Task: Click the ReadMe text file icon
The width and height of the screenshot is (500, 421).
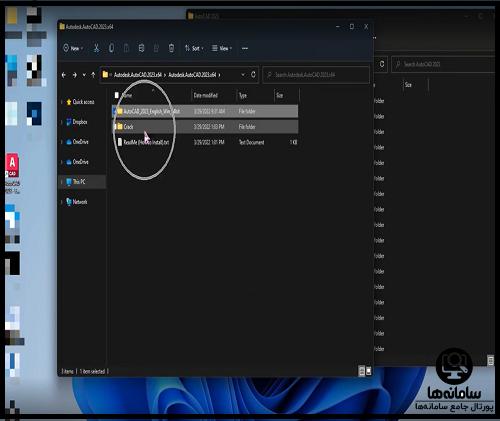Action: [120, 142]
